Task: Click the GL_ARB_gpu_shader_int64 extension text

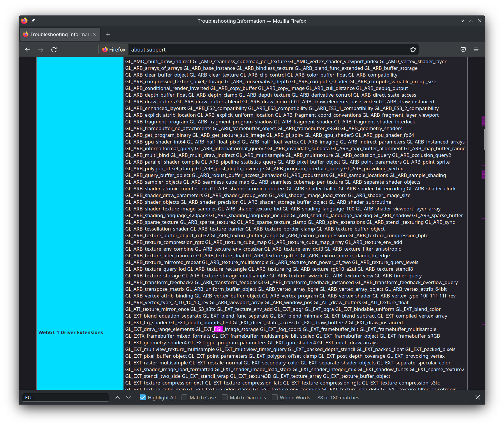Action: (x=155, y=142)
